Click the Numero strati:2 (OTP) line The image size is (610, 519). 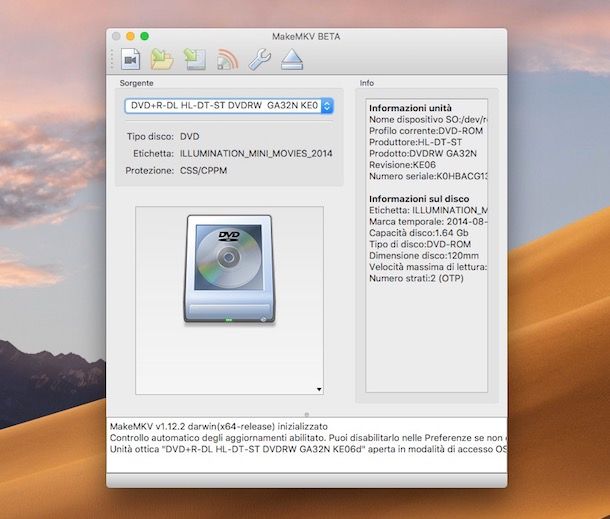point(416,278)
